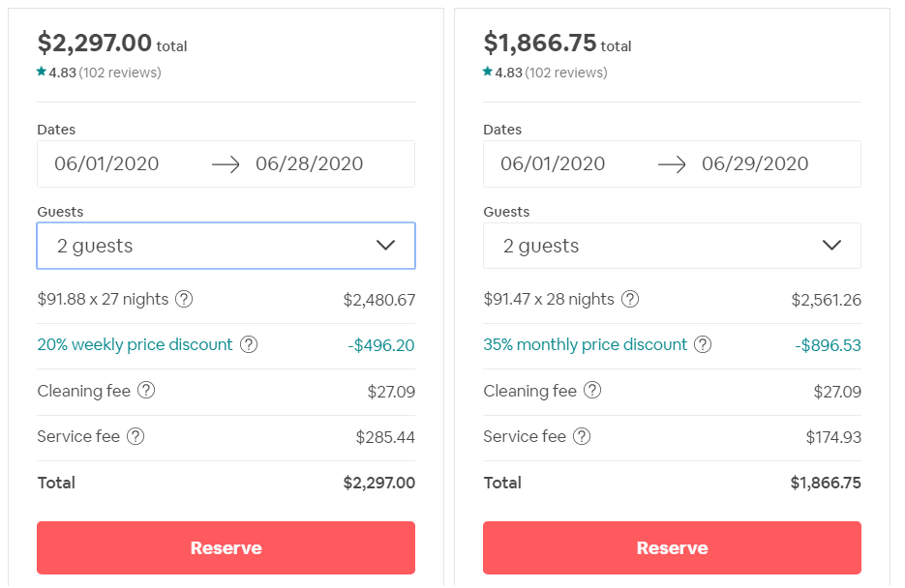Click the 06/29/2020 checkout date field
This screenshot has width=905, height=588.
[755, 163]
